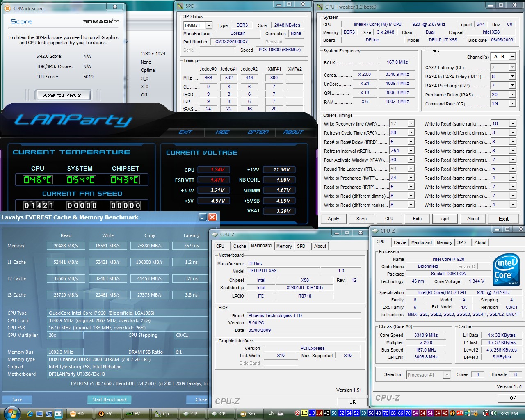
Task: Click Submit Your Results in 3DMark
Action: (63, 95)
